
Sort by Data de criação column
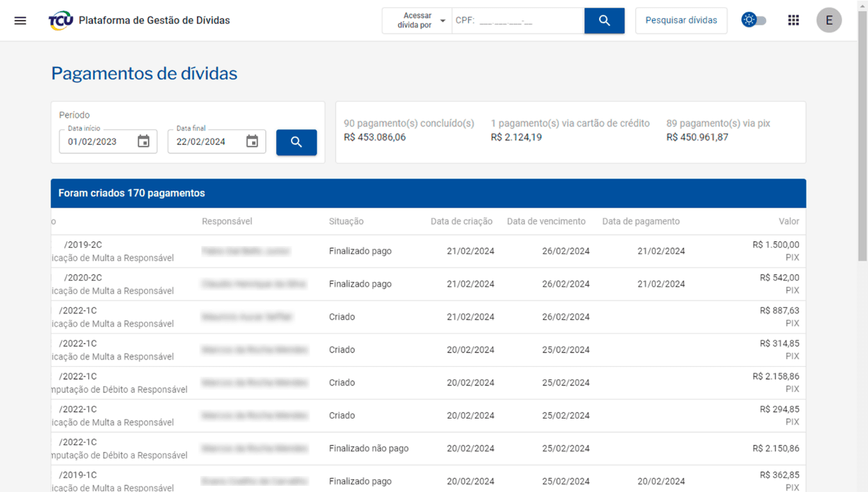point(461,221)
